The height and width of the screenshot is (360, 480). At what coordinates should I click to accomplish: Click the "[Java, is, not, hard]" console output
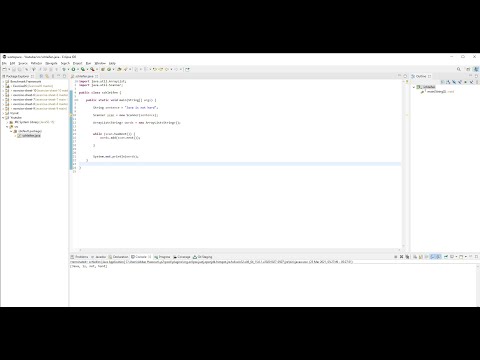click(89, 266)
